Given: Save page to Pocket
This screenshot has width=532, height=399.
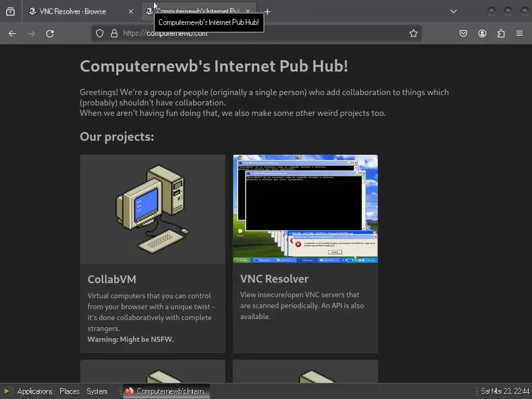Looking at the screenshot, I should (x=463, y=33).
